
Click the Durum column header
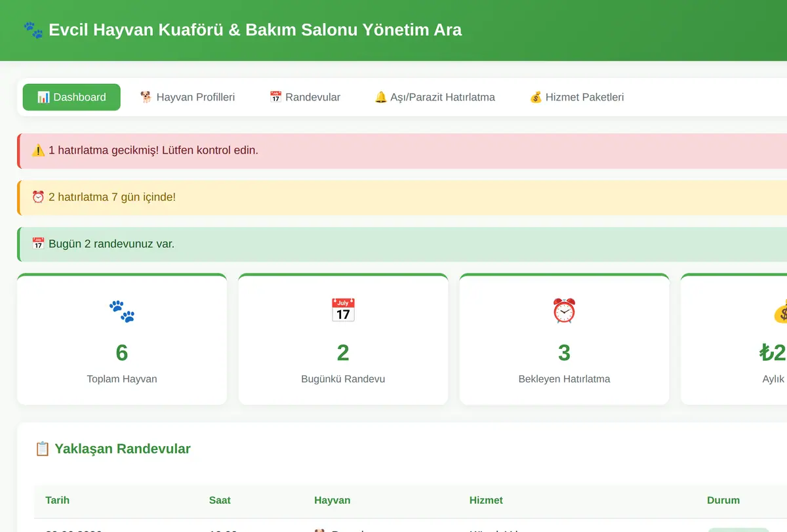click(723, 501)
